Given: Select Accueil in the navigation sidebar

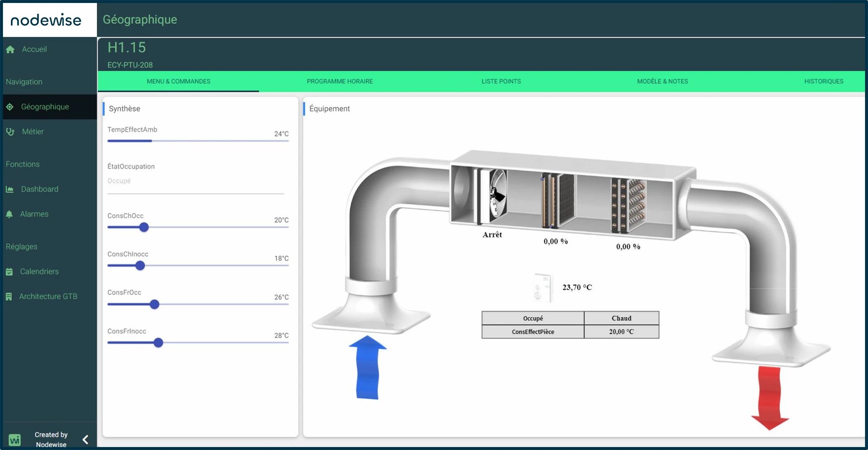Looking at the screenshot, I should point(34,49).
